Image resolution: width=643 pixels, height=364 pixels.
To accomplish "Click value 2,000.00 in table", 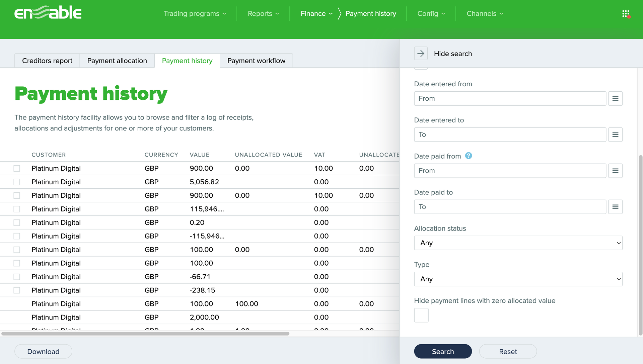I will pyautogui.click(x=204, y=317).
